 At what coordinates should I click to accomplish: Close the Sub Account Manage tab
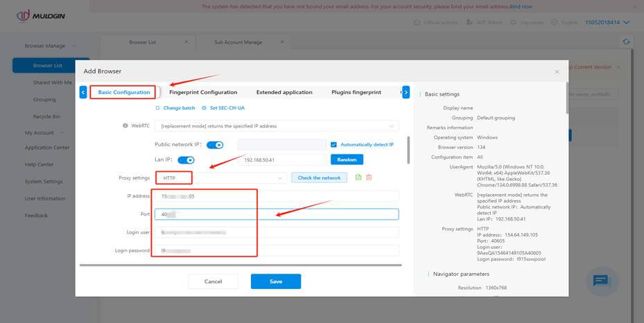[281, 42]
